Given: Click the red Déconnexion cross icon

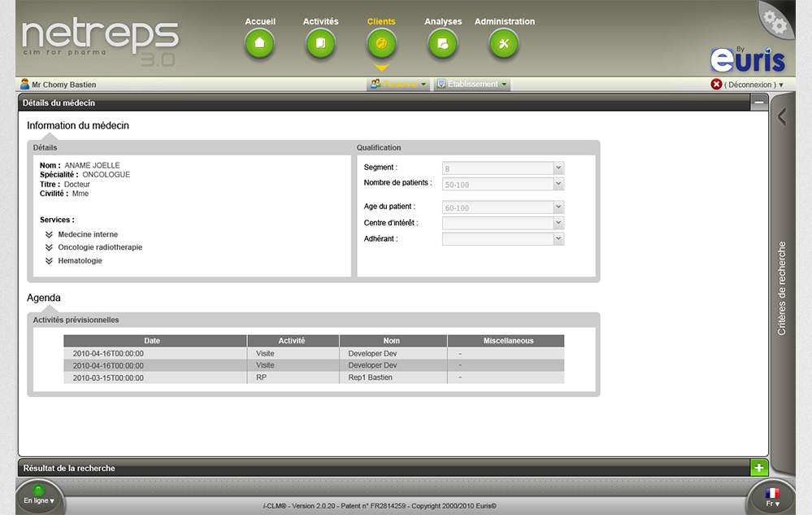Looking at the screenshot, I should 716,84.
